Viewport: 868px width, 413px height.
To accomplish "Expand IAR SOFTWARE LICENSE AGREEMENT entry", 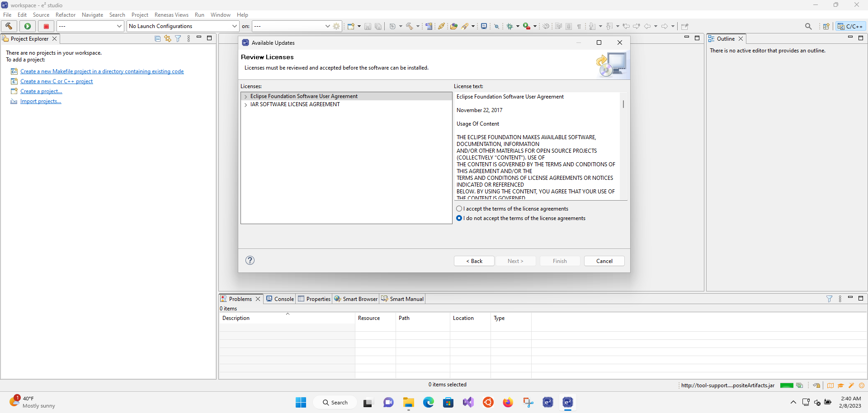I will [245, 105].
